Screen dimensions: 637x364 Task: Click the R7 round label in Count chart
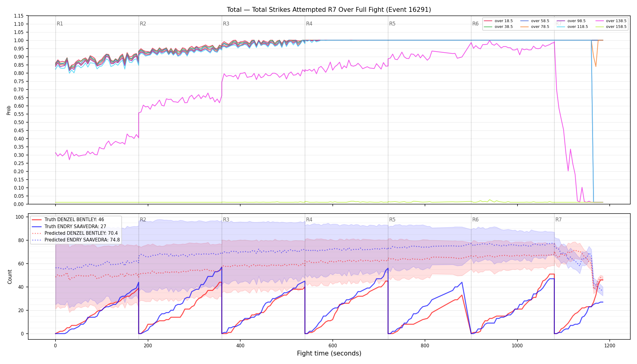point(558,220)
